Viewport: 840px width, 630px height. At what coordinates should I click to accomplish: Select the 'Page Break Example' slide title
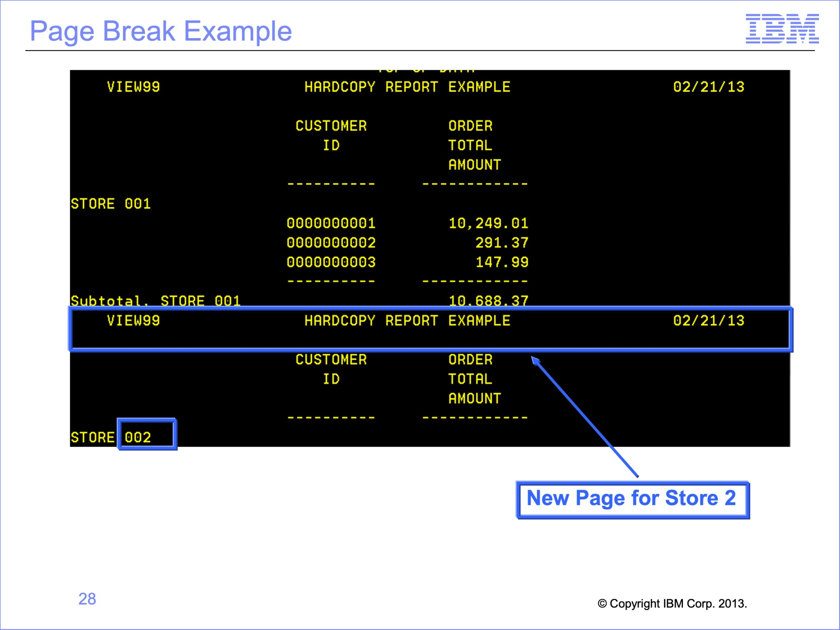[x=161, y=31]
